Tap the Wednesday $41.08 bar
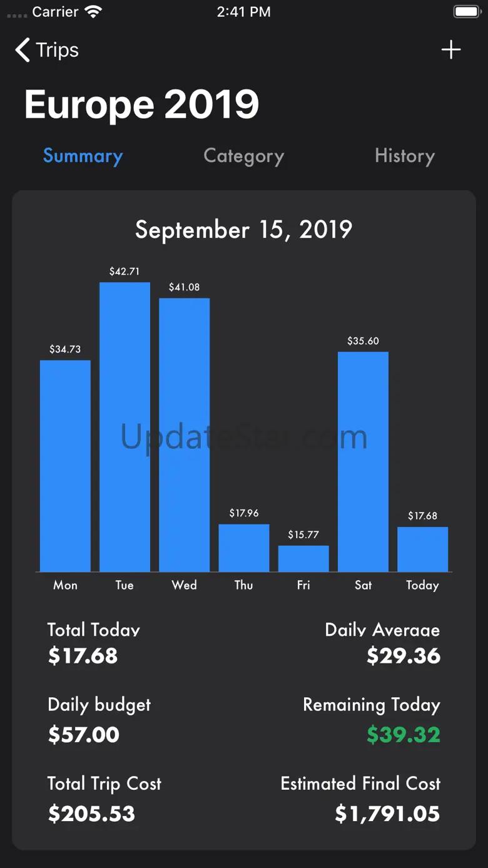The image size is (488, 868). [x=184, y=434]
